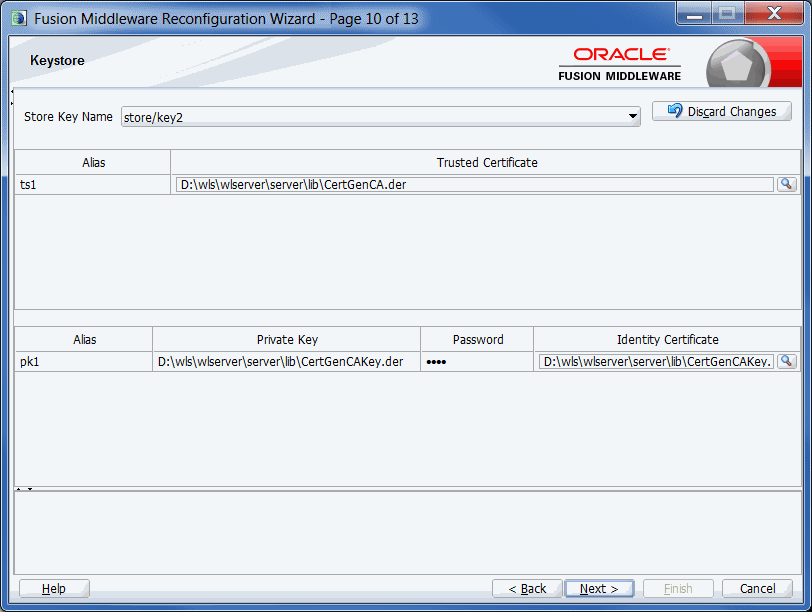Go to the Next wizard page

[x=599, y=589]
